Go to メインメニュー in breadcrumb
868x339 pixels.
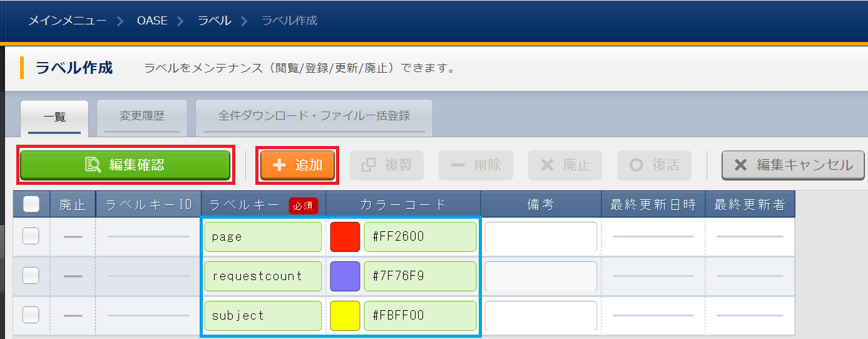click(x=67, y=21)
